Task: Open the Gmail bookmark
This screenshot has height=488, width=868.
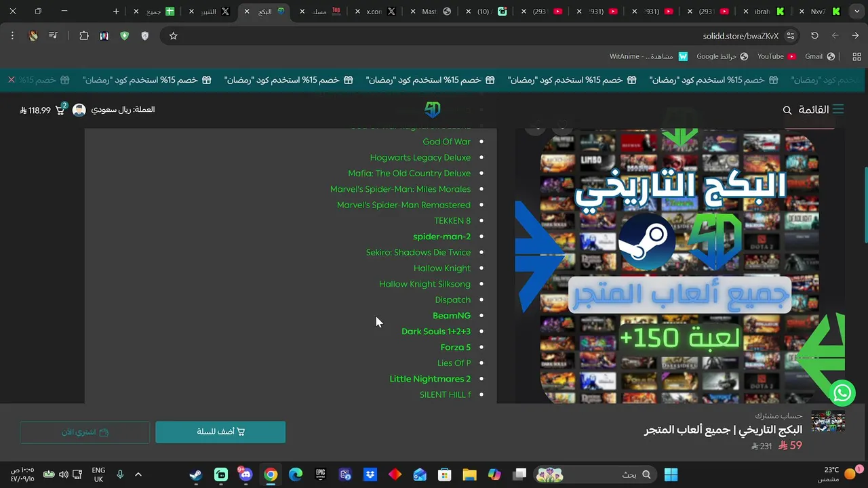Action: (819, 56)
